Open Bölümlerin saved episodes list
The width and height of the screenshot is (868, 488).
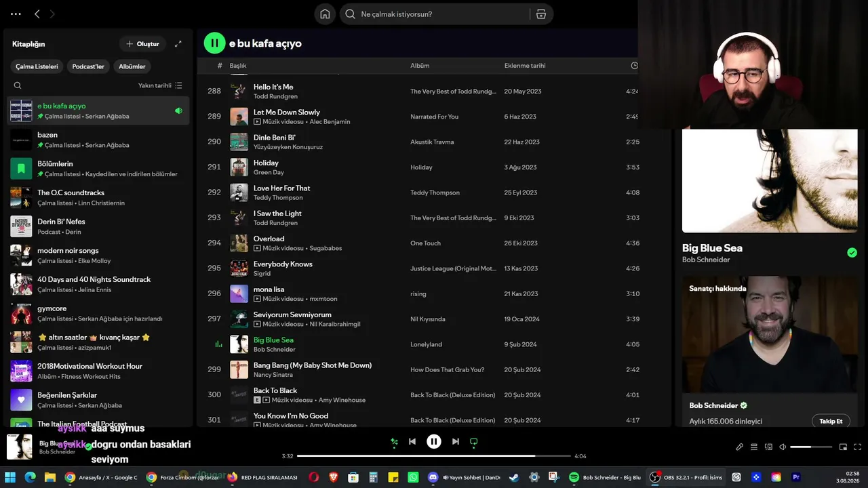tap(98, 169)
